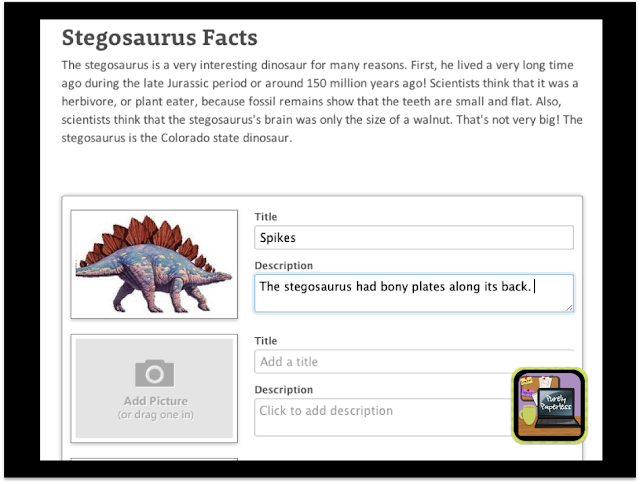Click the Spikes title input field

tap(413, 238)
